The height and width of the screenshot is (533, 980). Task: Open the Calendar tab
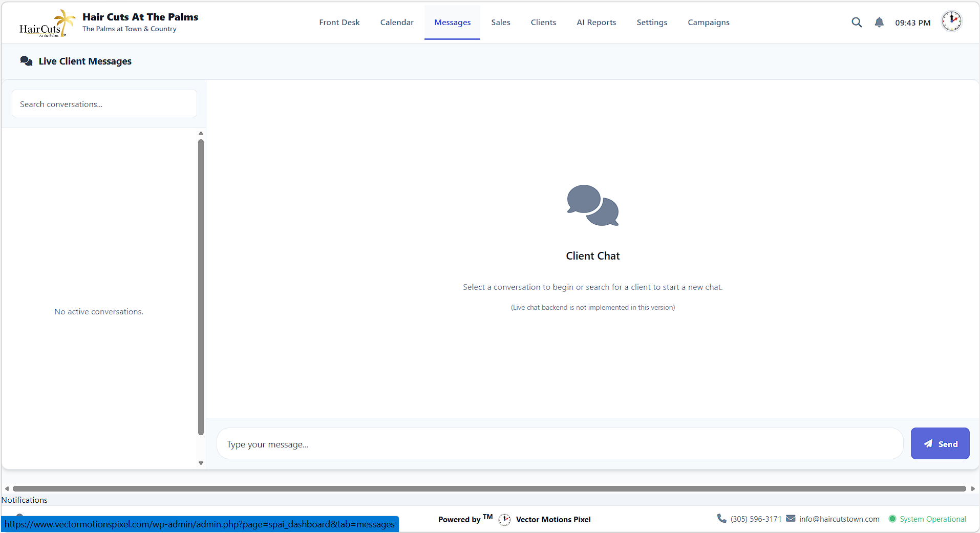tap(396, 22)
